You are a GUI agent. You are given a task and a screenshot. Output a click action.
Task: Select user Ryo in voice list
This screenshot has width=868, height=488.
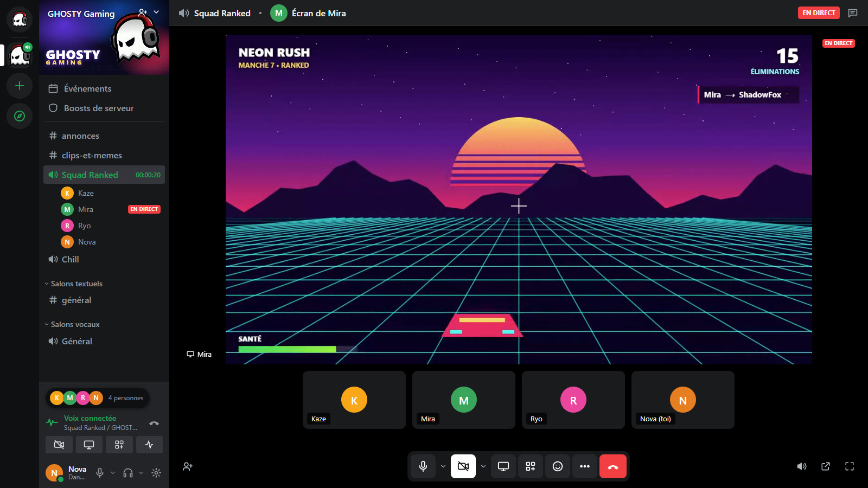(x=111, y=226)
